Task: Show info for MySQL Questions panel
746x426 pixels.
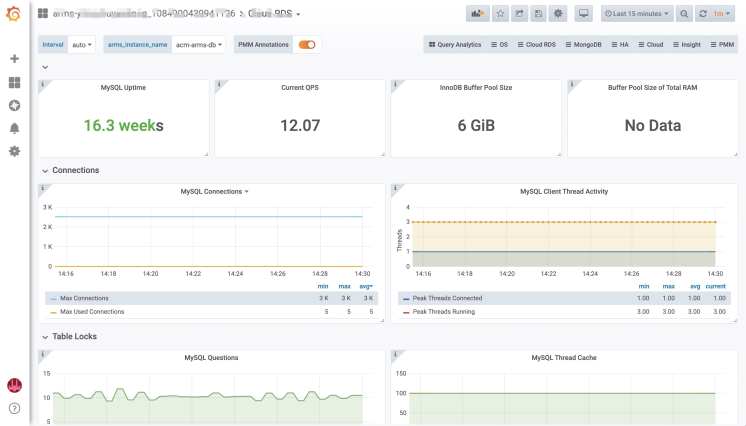Action: pos(42,354)
